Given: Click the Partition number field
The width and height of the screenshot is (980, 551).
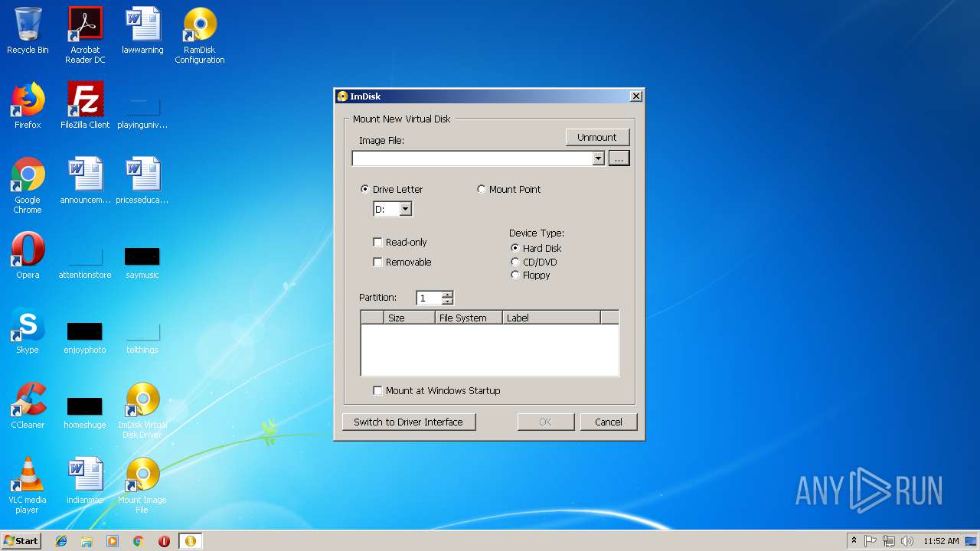Looking at the screenshot, I should click(429, 298).
